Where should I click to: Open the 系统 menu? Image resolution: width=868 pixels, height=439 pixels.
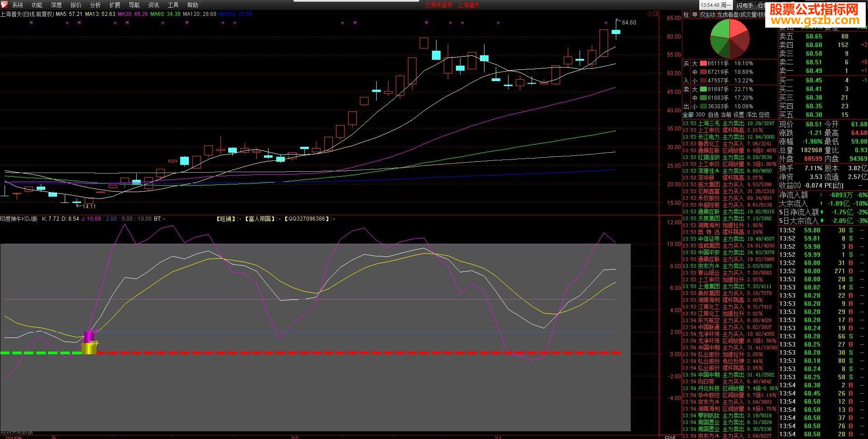(x=17, y=5)
